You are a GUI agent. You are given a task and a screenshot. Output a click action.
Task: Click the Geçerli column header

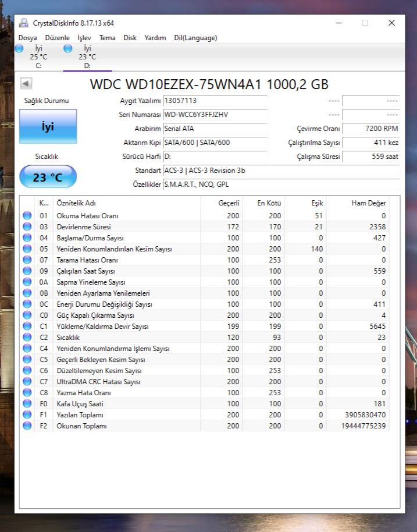[x=222, y=203]
